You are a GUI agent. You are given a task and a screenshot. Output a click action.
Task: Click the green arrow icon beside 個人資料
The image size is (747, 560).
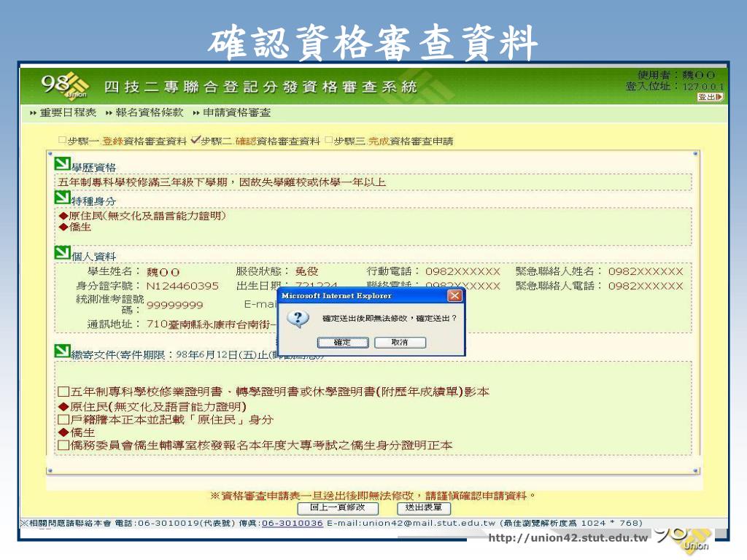click(x=62, y=252)
